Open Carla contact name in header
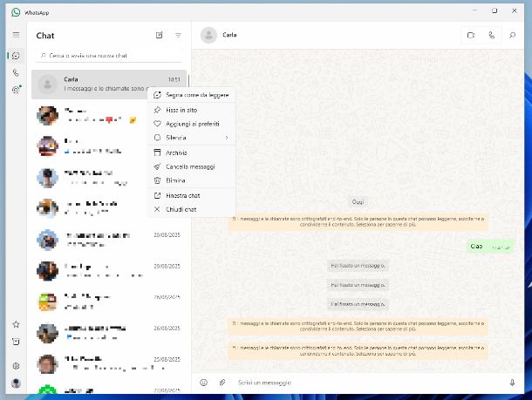 click(x=229, y=35)
